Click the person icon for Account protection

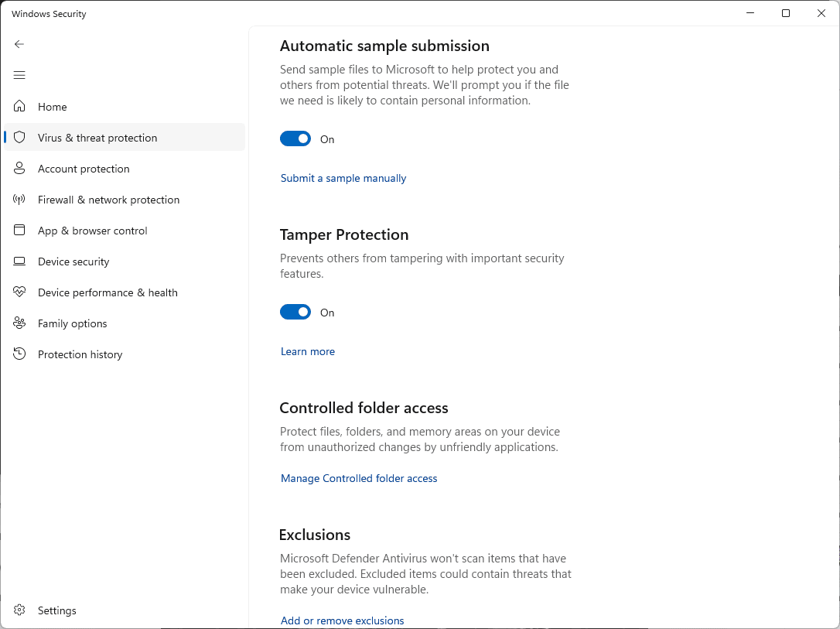[19, 168]
